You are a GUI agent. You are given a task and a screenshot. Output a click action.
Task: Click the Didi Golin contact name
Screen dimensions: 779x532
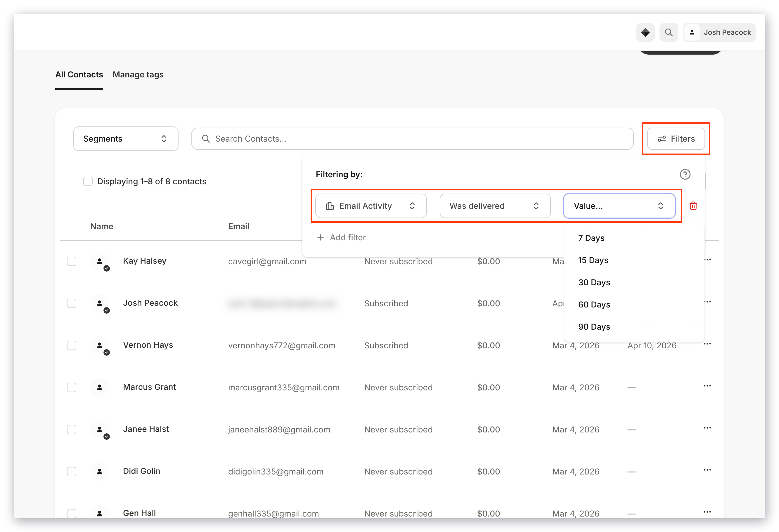point(141,471)
